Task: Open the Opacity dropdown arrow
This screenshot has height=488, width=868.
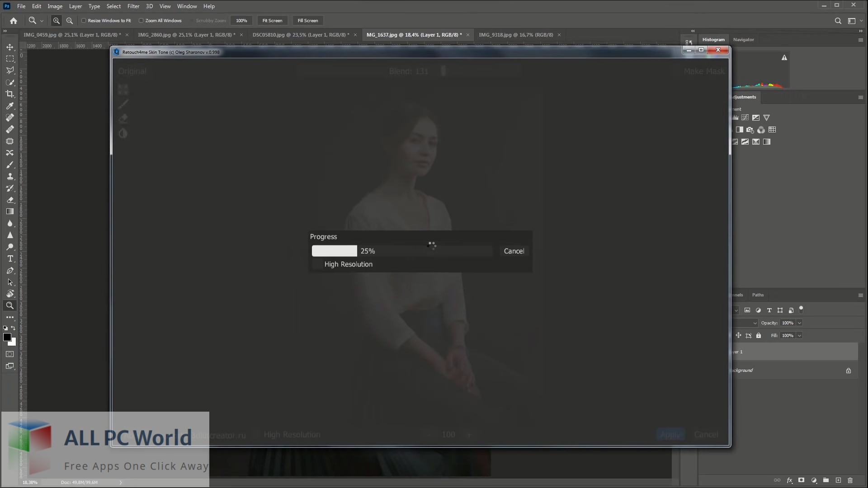Action: tap(799, 323)
